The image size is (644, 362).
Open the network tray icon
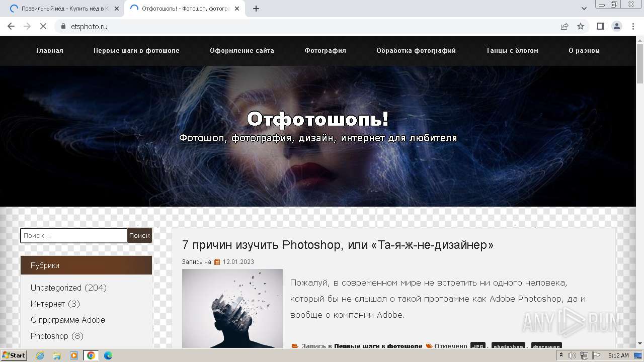point(584,355)
